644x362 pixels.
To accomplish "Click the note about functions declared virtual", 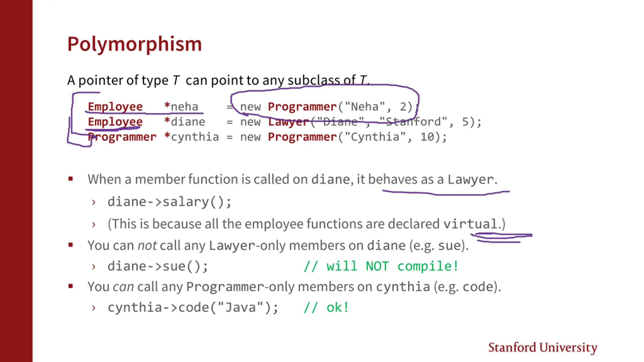I will 306,224.
